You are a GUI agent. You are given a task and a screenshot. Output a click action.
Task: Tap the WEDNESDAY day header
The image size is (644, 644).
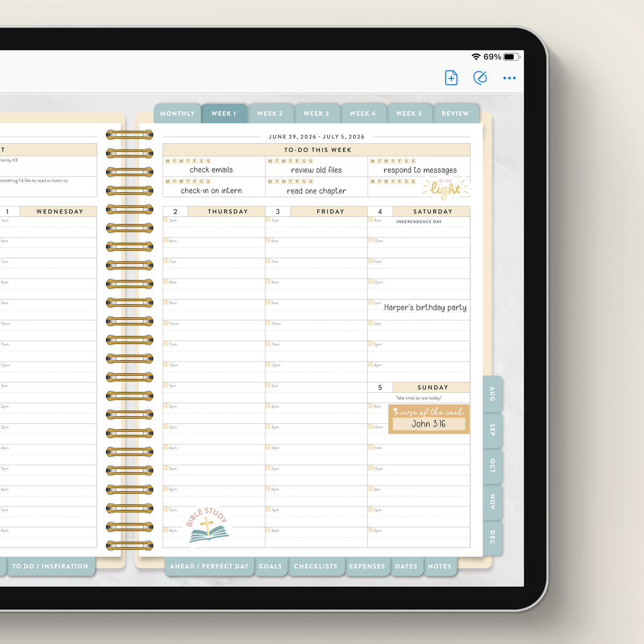[60, 211]
